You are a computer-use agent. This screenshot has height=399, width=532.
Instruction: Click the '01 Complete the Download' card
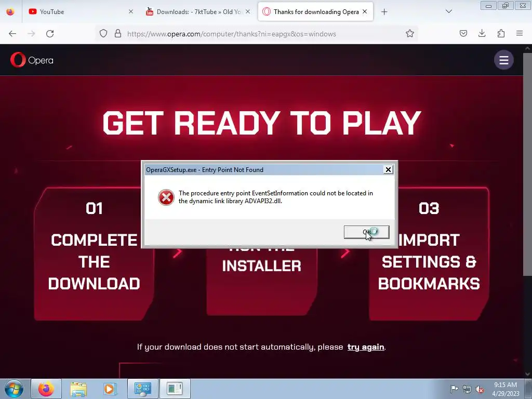(94, 254)
